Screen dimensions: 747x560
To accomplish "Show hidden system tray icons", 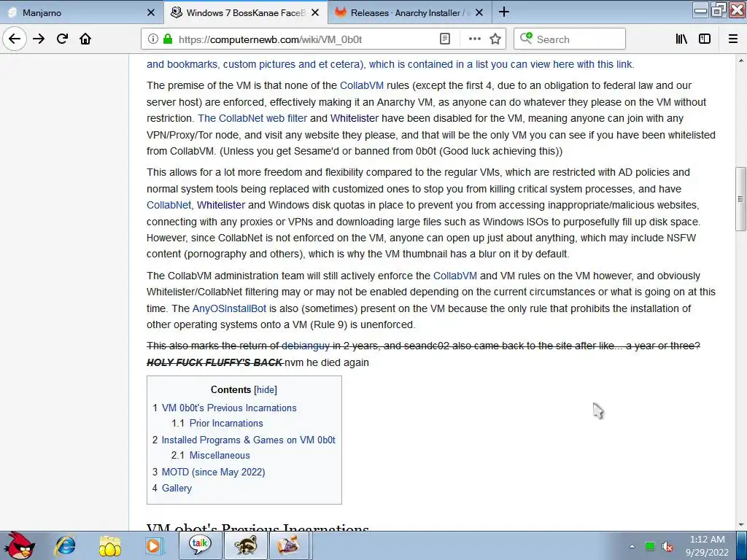I will [632, 546].
